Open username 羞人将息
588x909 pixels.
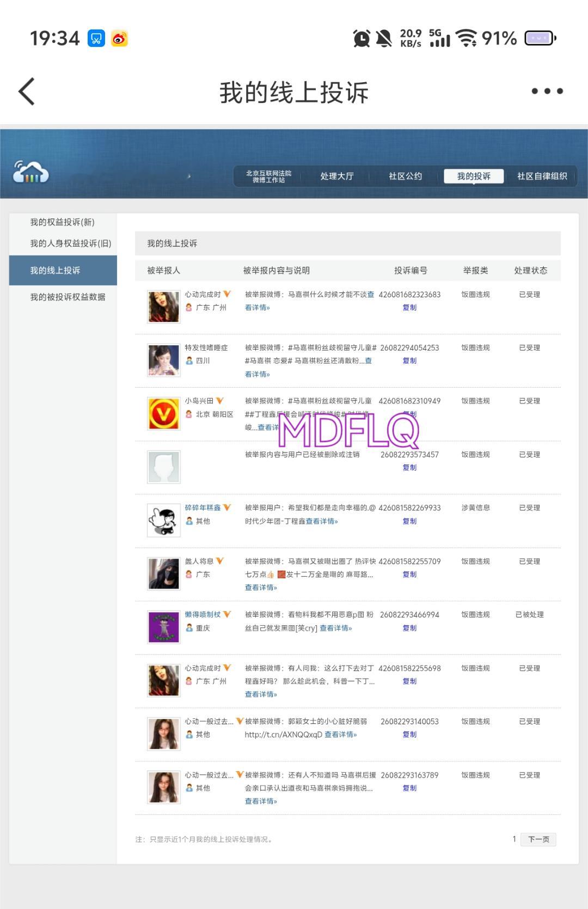[x=199, y=561]
